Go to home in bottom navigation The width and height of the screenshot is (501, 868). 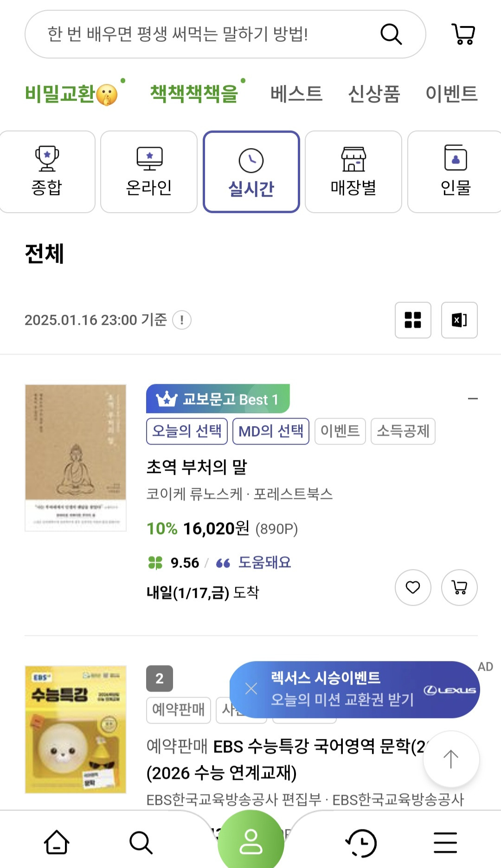(x=57, y=842)
